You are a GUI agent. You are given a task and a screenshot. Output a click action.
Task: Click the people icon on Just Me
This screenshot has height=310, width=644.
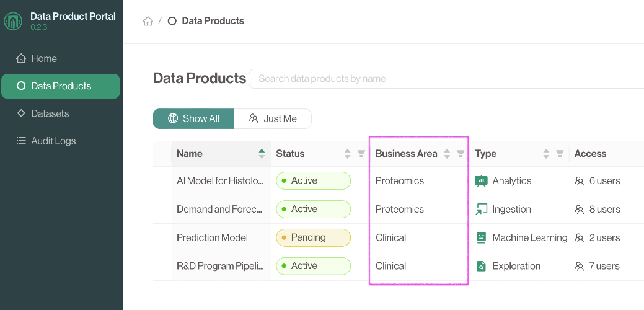click(254, 118)
